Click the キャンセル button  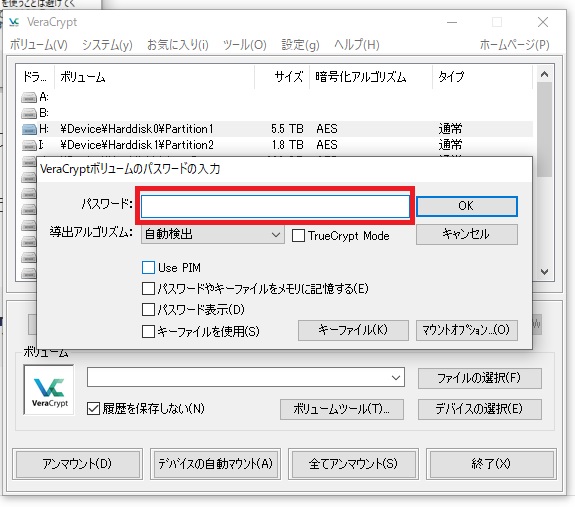pyautogui.click(x=467, y=234)
